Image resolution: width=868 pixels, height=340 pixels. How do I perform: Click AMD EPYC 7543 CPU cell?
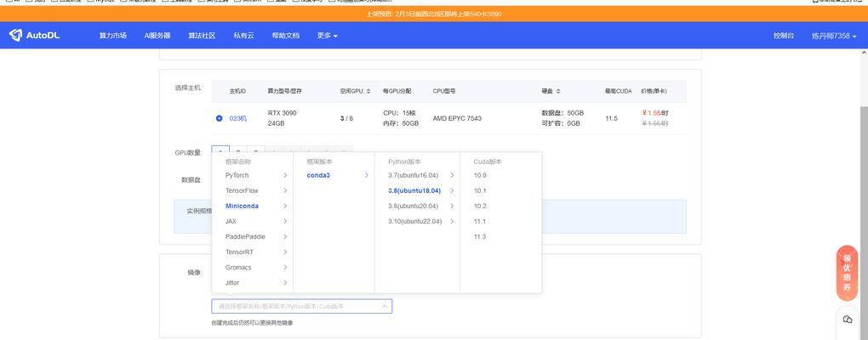pos(457,118)
